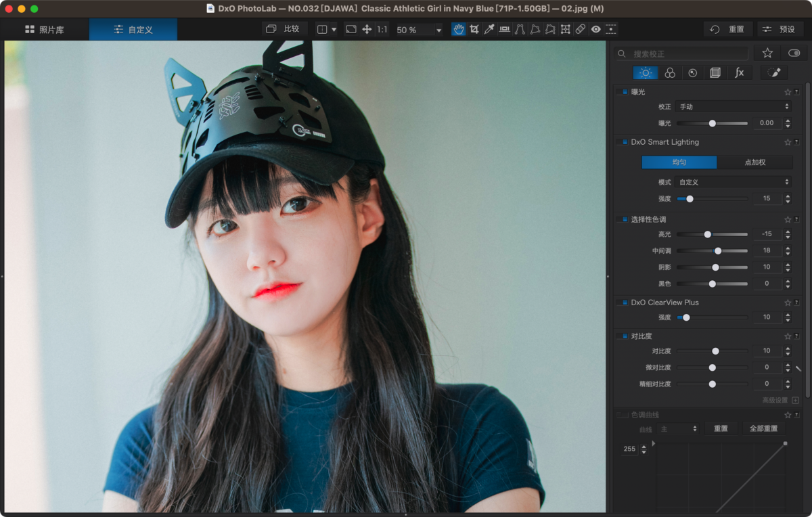Select the Horizon leveling tool
The height and width of the screenshot is (517, 812).
tap(504, 29)
